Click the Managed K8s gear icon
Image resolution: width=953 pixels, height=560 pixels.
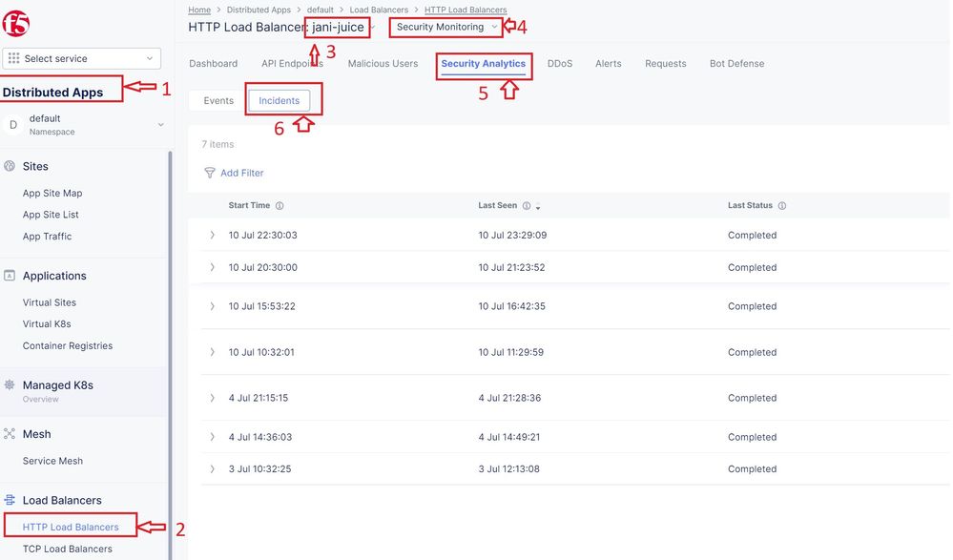(10, 385)
